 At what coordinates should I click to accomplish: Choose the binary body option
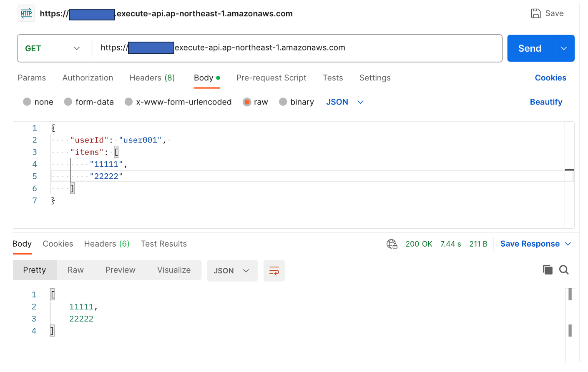(x=283, y=102)
